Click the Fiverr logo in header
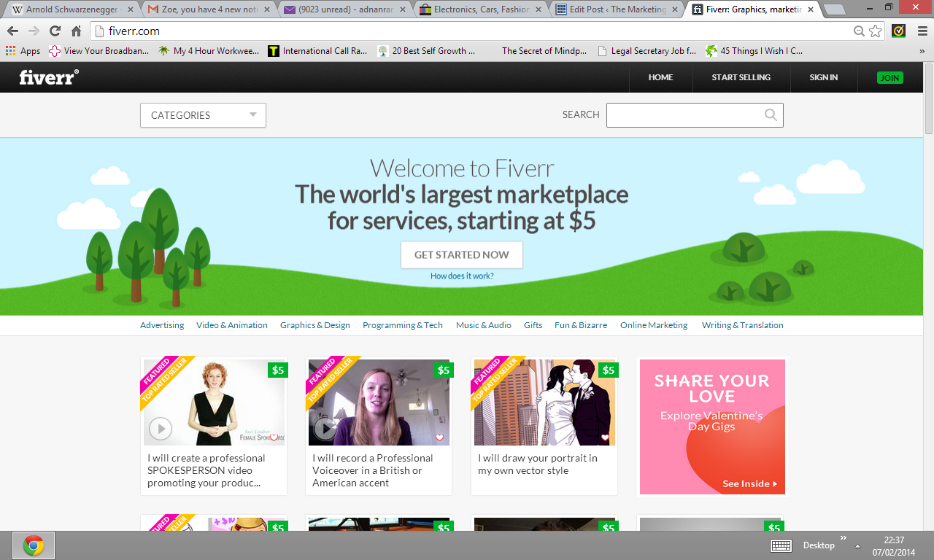This screenshot has width=934, height=560. (x=49, y=77)
